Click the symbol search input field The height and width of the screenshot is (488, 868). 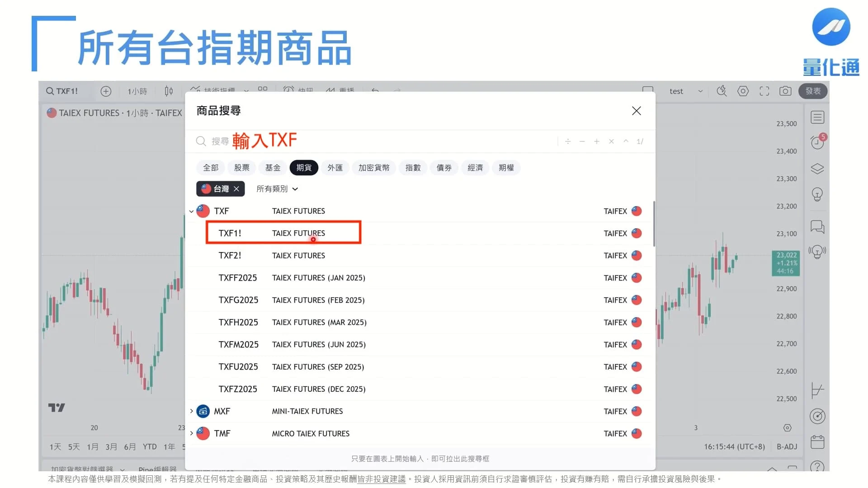coord(375,141)
